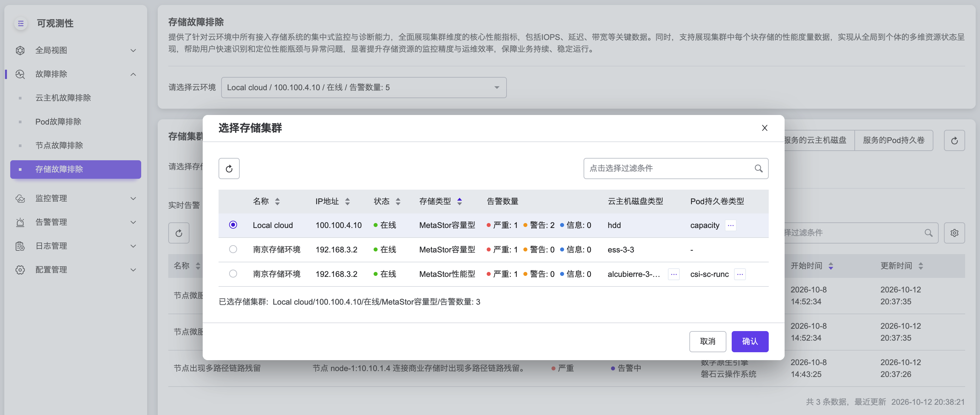Click the background refresh icon beside 服务的Pod持久卷
Screen dimensions: 980x415
954,141
